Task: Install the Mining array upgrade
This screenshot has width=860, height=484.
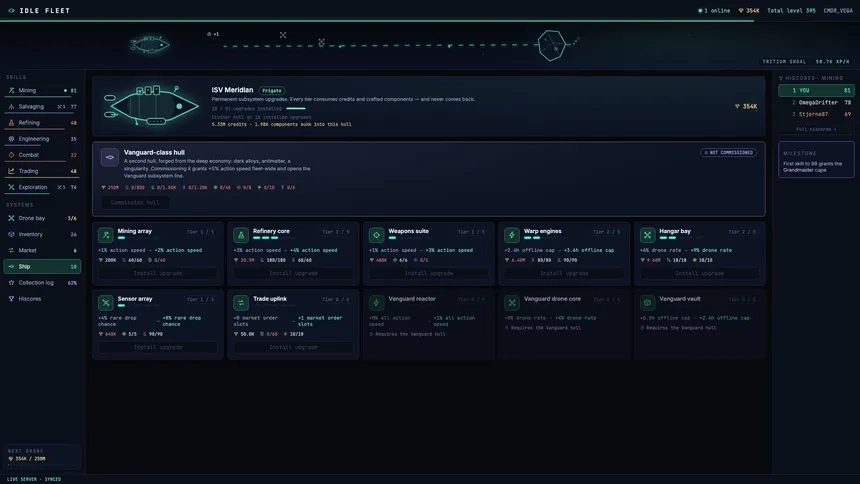Action: click(x=158, y=273)
